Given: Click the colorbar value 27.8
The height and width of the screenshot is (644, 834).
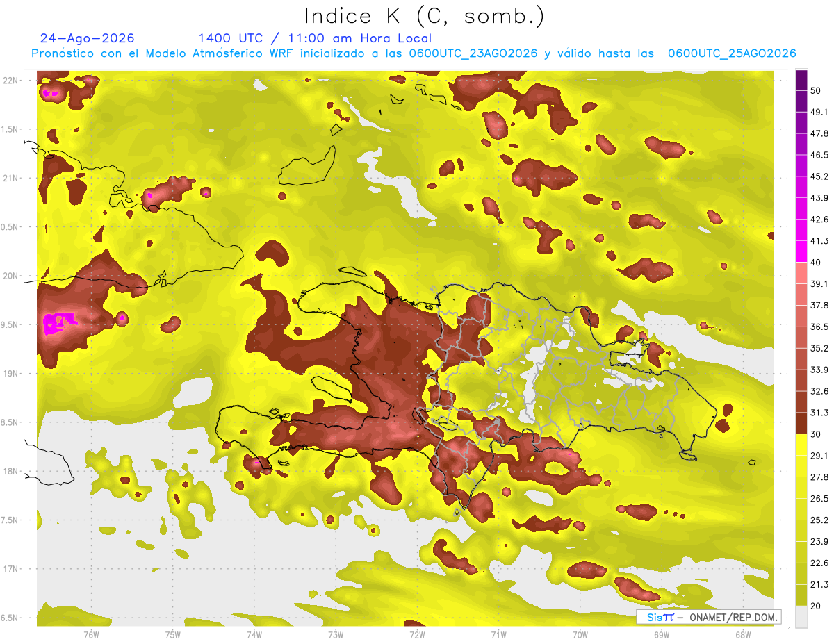Looking at the screenshot, I should pyautogui.click(x=819, y=477).
